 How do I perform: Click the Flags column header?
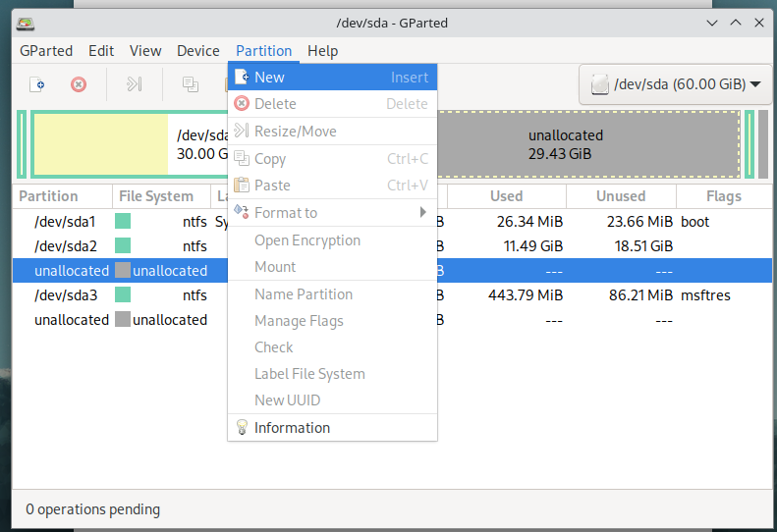pos(724,196)
